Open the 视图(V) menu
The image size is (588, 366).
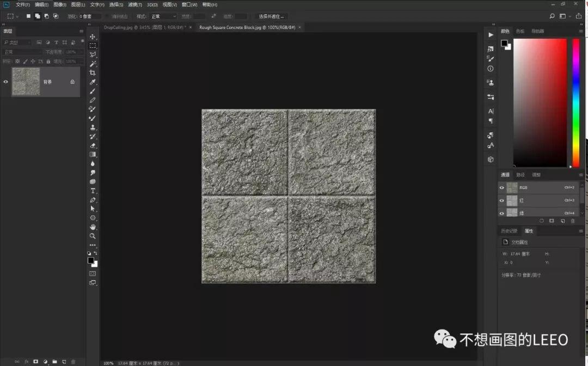click(x=169, y=4)
